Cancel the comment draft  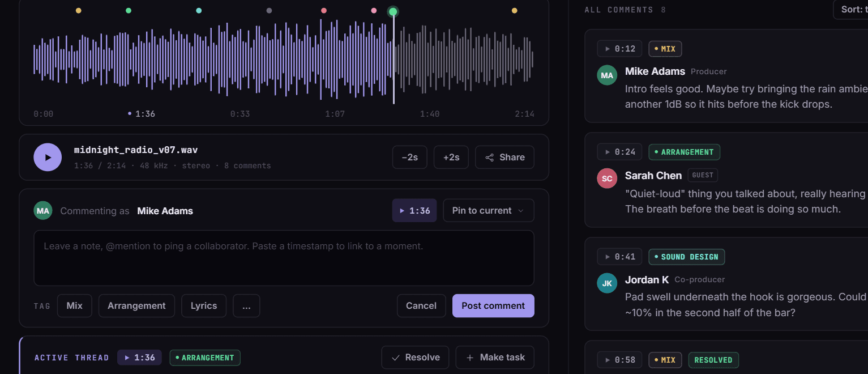click(421, 305)
